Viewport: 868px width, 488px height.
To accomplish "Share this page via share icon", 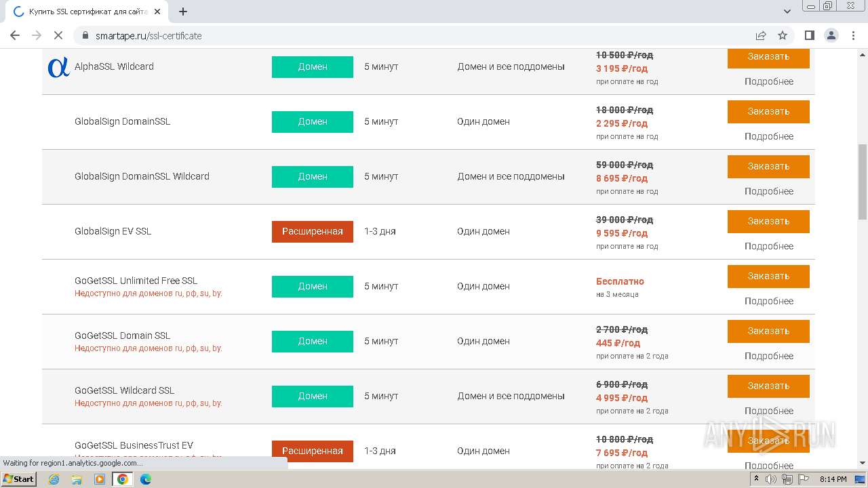I will (x=761, y=35).
